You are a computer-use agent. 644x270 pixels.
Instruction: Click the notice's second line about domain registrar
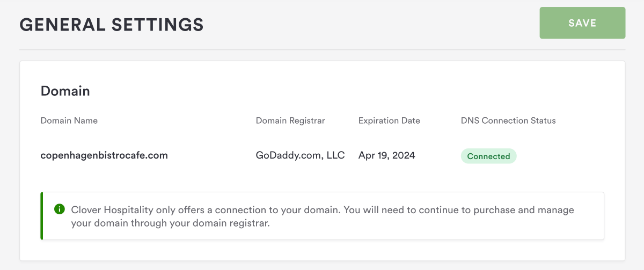pos(170,223)
